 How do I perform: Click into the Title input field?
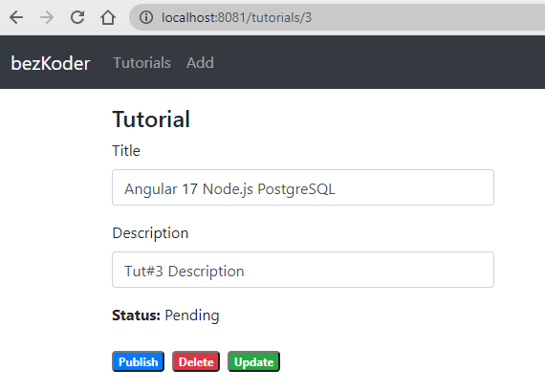point(303,187)
